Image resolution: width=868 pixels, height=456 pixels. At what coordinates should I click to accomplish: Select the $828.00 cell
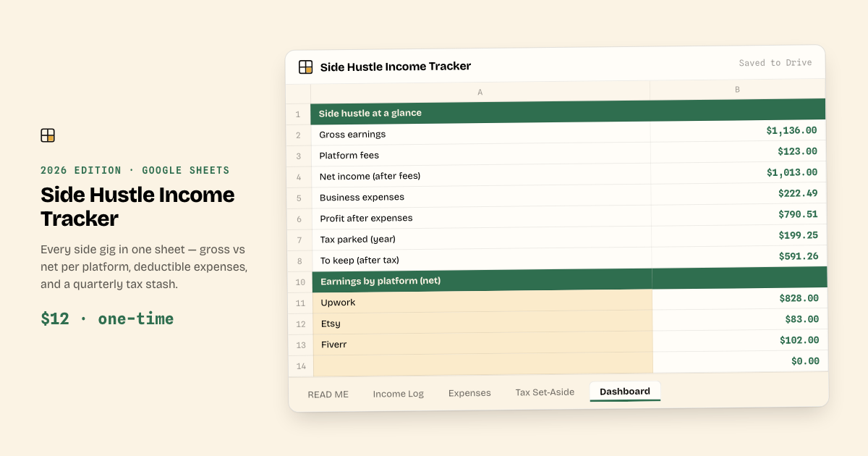pyautogui.click(x=741, y=298)
